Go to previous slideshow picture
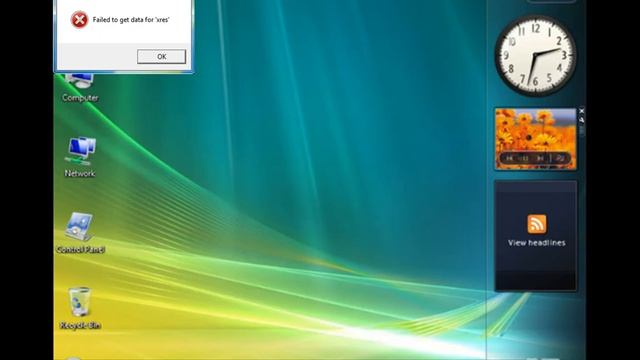 click(x=509, y=158)
